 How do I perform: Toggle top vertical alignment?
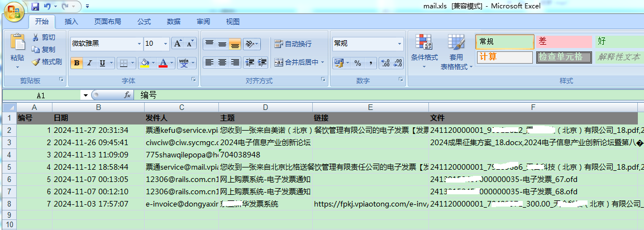coord(209,44)
